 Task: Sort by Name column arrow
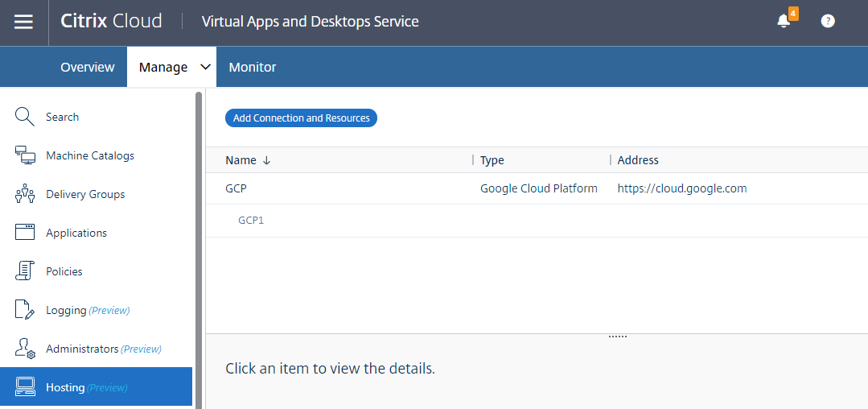point(266,160)
